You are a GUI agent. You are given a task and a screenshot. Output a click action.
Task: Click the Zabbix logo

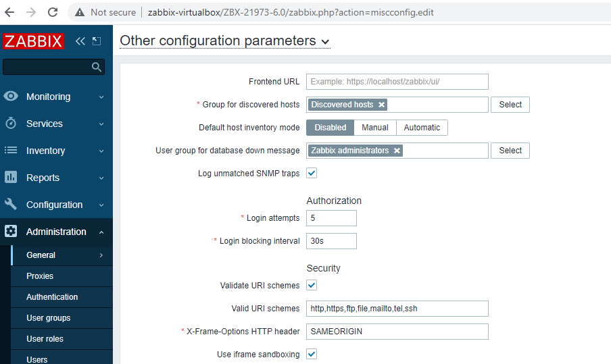tap(33, 41)
